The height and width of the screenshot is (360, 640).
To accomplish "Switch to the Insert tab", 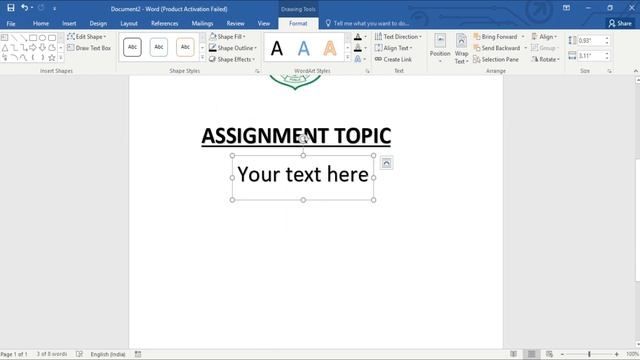I will point(69,24).
